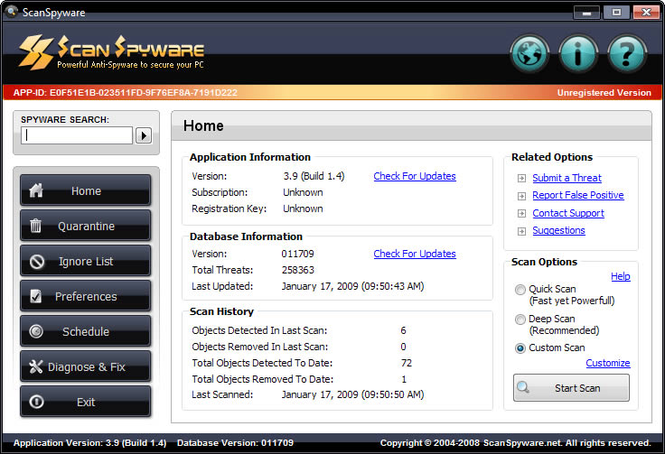The image size is (665, 454).
Task: Click the Report False Positive link
Action: point(578,195)
